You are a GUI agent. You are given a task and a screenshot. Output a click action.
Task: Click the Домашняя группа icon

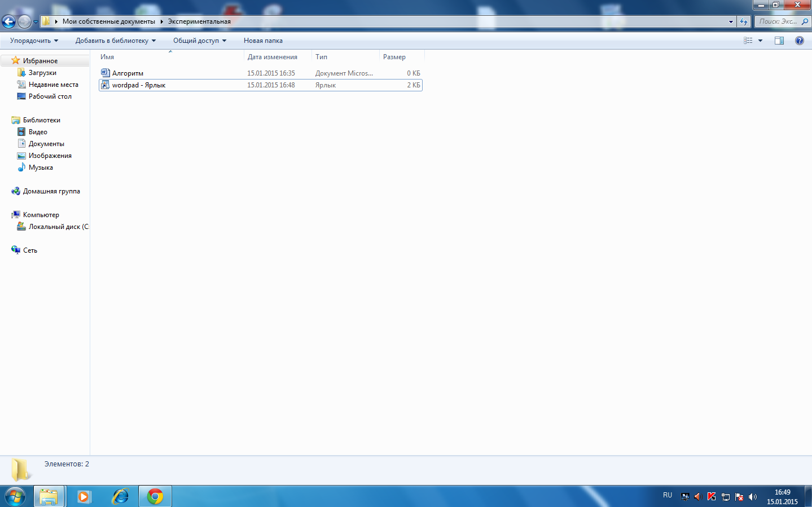[x=16, y=191]
